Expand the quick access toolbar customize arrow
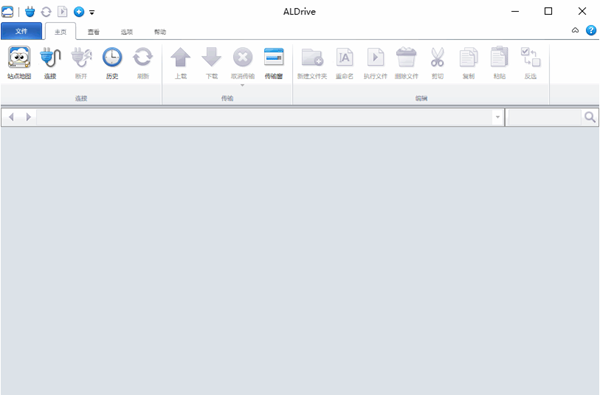Screen dimensions: 600x395 click(92, 12)
